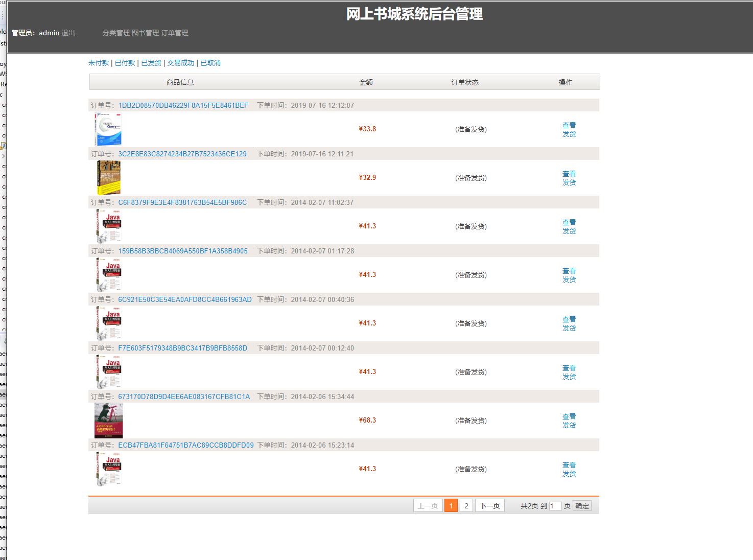
Task: Filter orders by 已付款 status
Action: [125, 62]
